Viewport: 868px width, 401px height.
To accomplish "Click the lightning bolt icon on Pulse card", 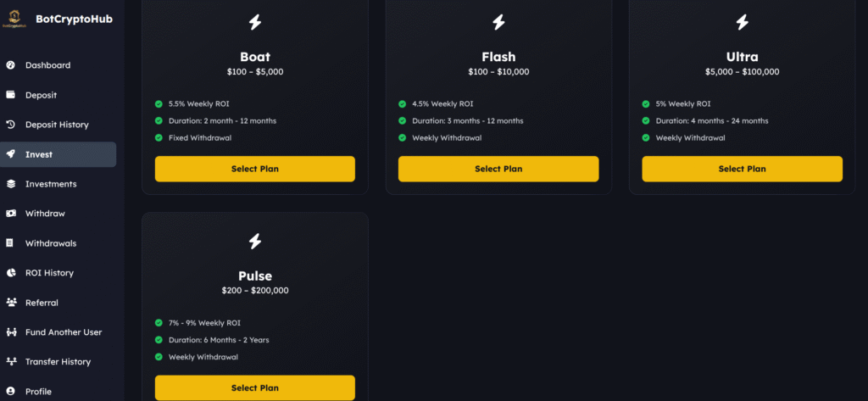I will coord(254,242).
